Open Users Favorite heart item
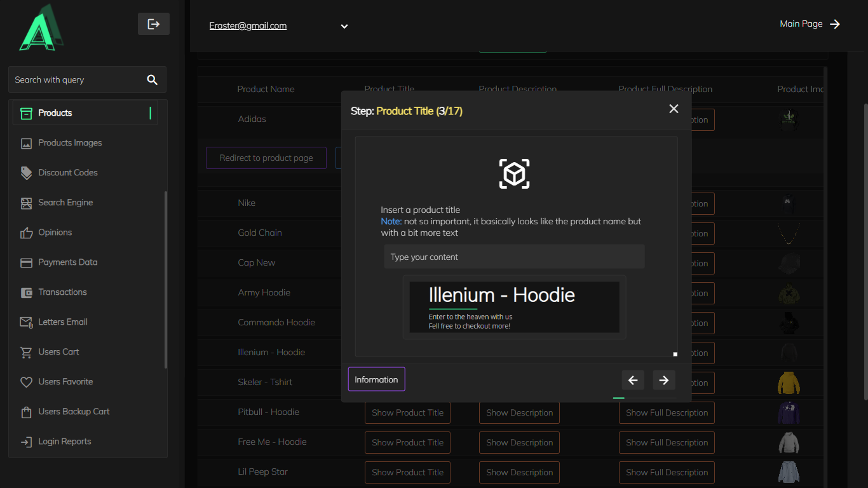The height and width of the screenshot is (488, 868). 65,382
